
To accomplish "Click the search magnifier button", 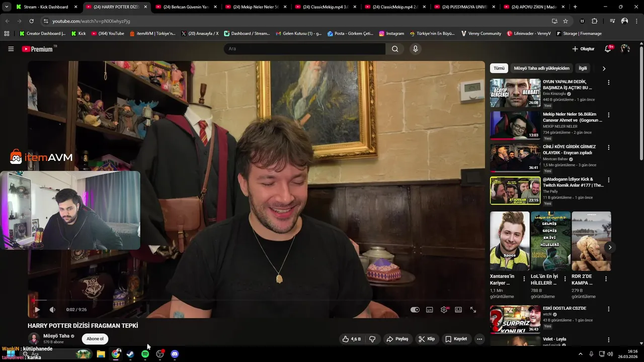I will point(395,49).
